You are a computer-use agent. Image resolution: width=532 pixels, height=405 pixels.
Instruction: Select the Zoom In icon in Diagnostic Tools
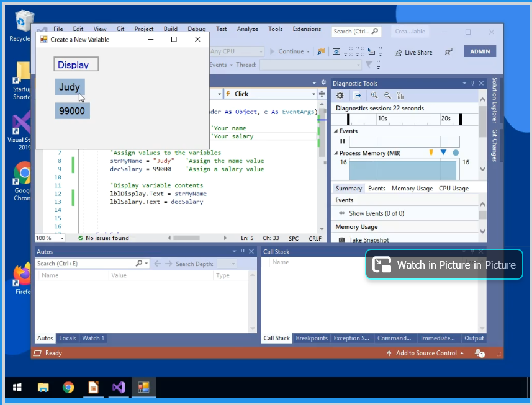coord(374,96)
